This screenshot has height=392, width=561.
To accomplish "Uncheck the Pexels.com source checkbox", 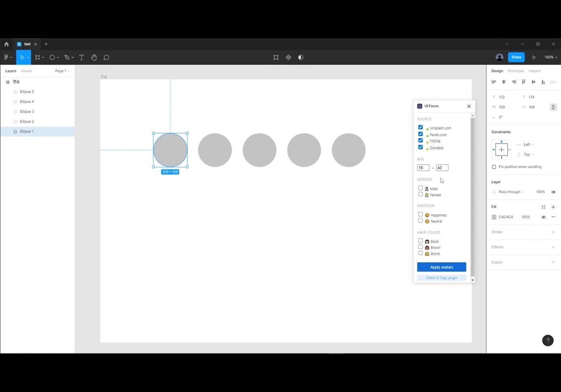I will pyautogui.click(x=420, y=134).
